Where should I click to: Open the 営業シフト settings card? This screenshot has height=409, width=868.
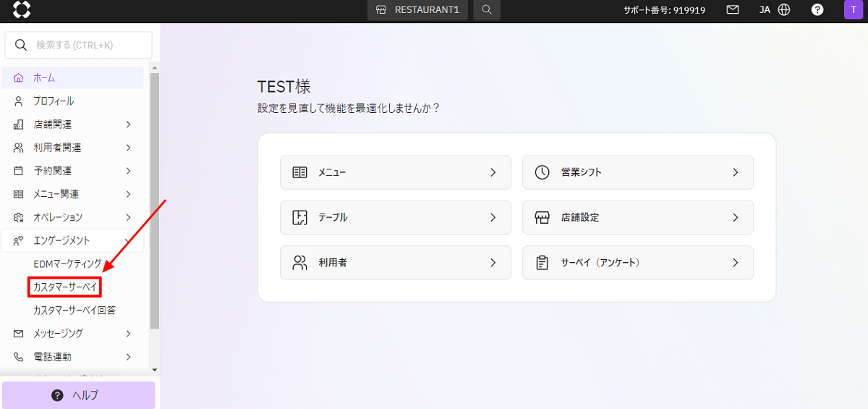(637, 172)
